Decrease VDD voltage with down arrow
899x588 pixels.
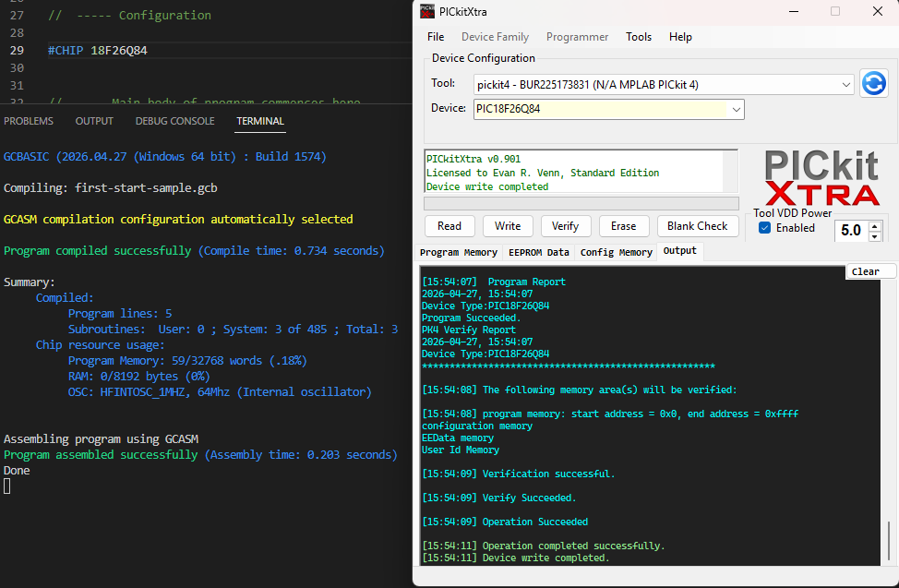(875, 236)
